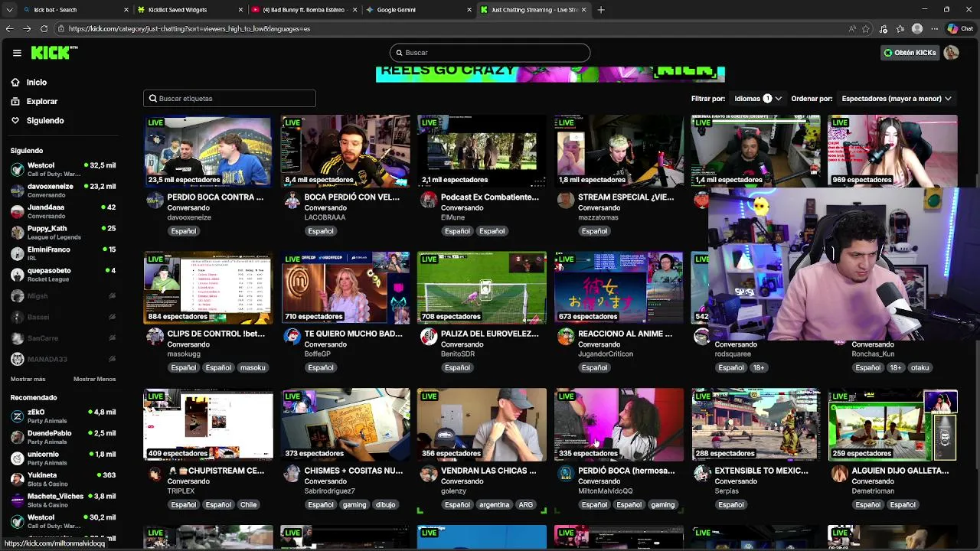Click 18+ tag on rodsquaree stream
Viewport: 980px width, 551px height.
758,368
